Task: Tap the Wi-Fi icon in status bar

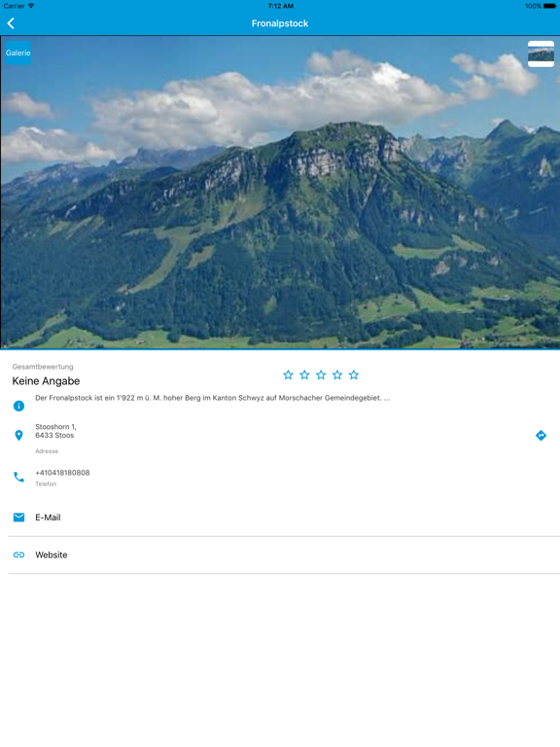Action: coord(31,6)
